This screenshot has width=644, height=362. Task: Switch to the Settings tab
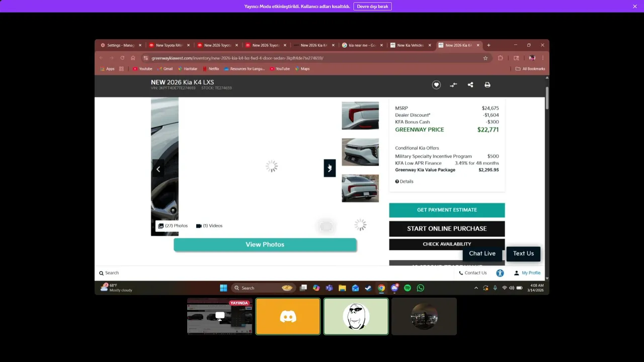pos(120,45)
